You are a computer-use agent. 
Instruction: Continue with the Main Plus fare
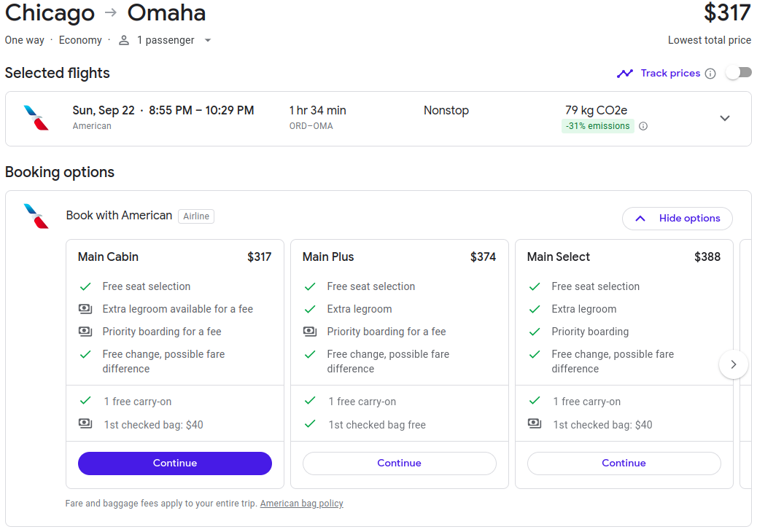[399, 463]
